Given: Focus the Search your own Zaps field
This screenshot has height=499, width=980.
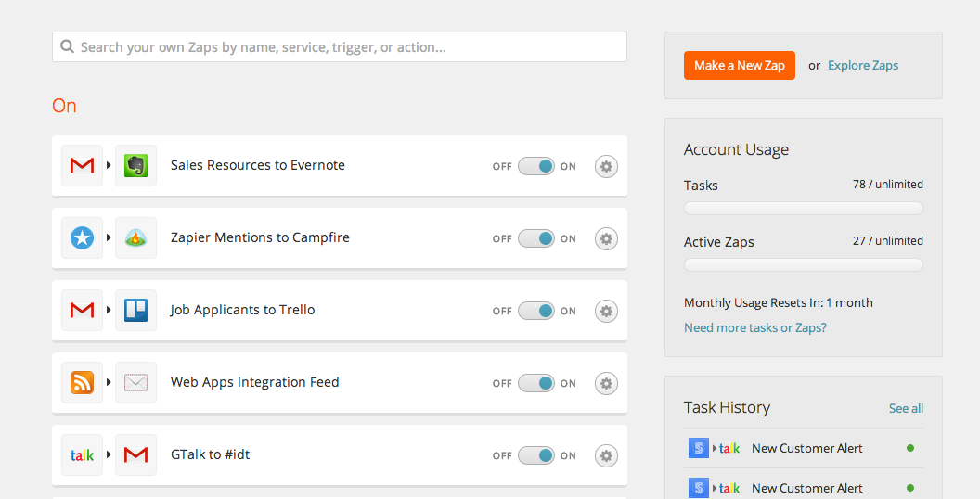Looking at the screenshot, I should point(340,47).
